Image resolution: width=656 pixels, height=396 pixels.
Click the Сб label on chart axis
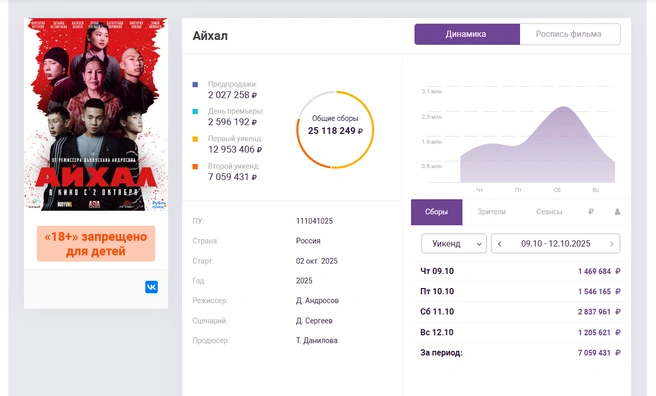557,190
